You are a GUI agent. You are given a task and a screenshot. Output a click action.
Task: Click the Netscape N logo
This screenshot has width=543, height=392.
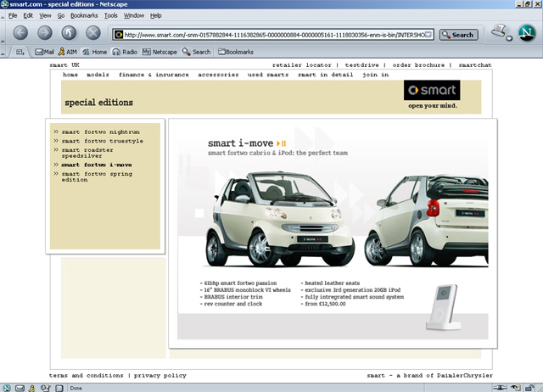click(x=527, y=33)
